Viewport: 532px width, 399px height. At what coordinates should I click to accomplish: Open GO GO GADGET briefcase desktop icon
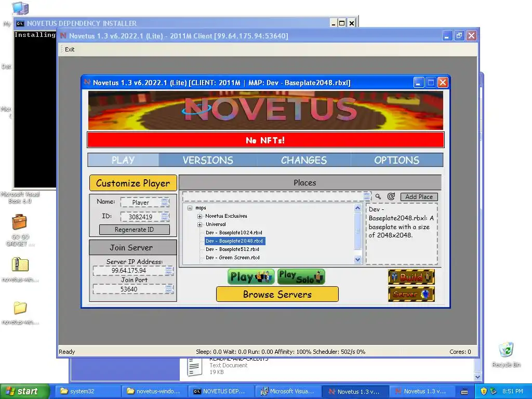coord(19,222)
